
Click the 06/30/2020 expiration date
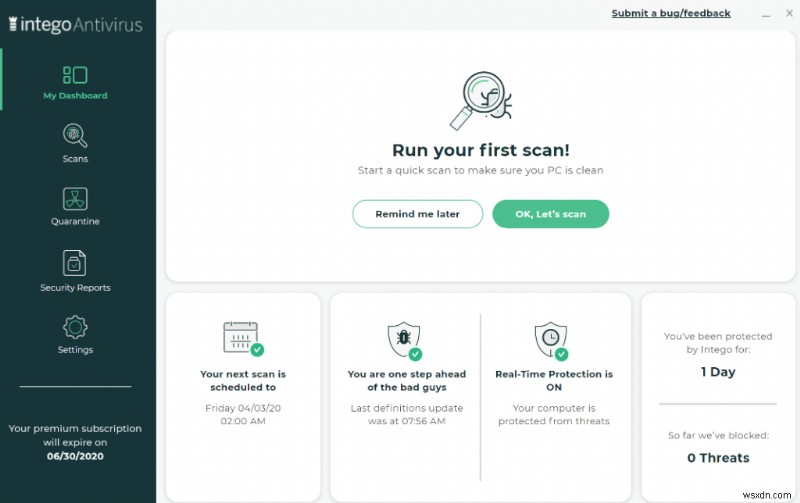coord(75,456)
